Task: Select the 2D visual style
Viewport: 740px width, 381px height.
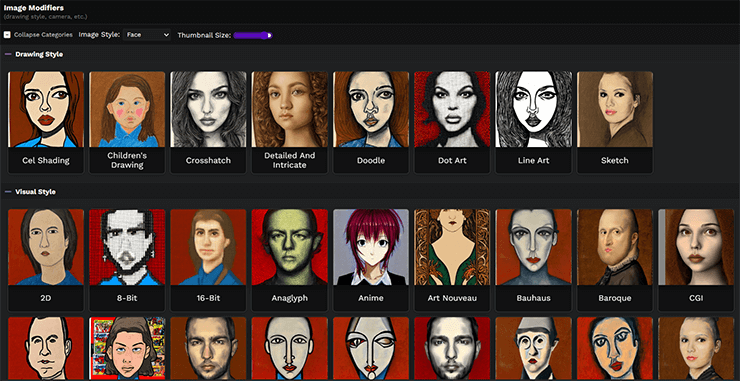Action: coord(46,260)
